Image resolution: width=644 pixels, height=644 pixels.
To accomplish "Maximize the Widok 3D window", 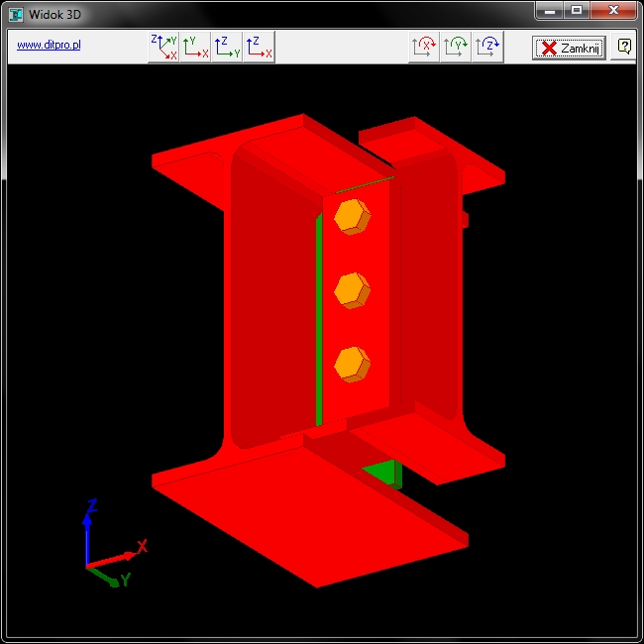I will coord(577,10).
